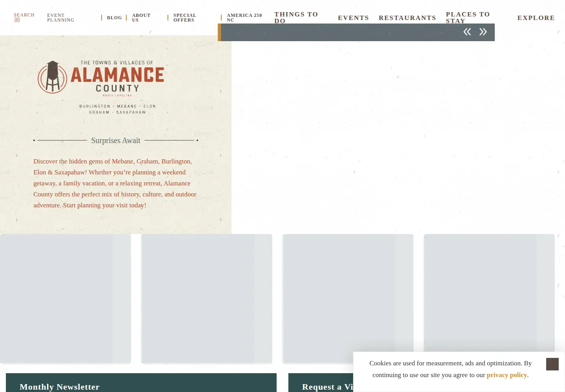Click the Alamance County water tower logo
Viewport: 565px width, 392px height.
click(x=101, y=87)
